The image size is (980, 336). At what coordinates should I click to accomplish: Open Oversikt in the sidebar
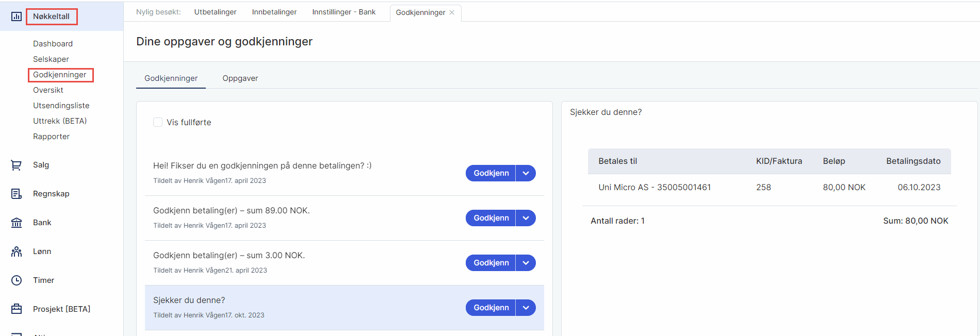point(48,90)
